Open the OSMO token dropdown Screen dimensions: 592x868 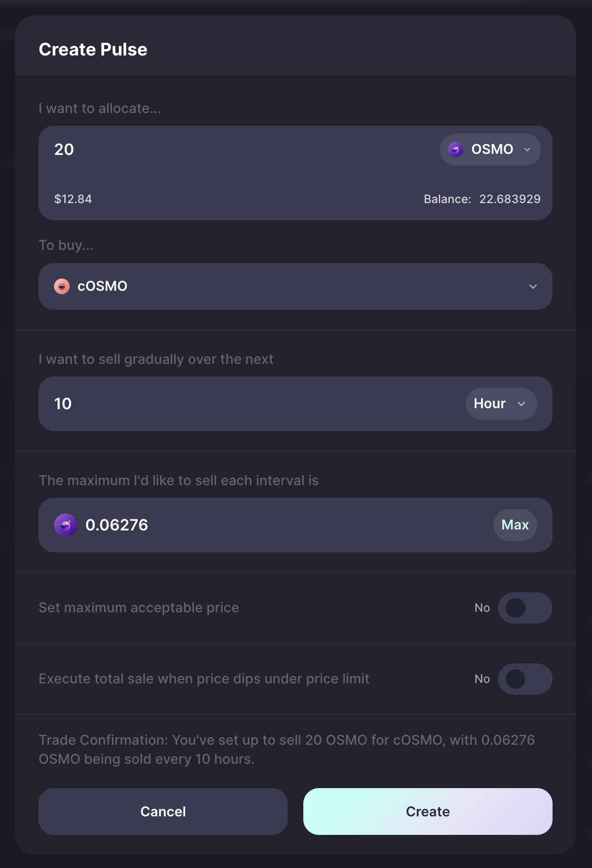[490, 150]
